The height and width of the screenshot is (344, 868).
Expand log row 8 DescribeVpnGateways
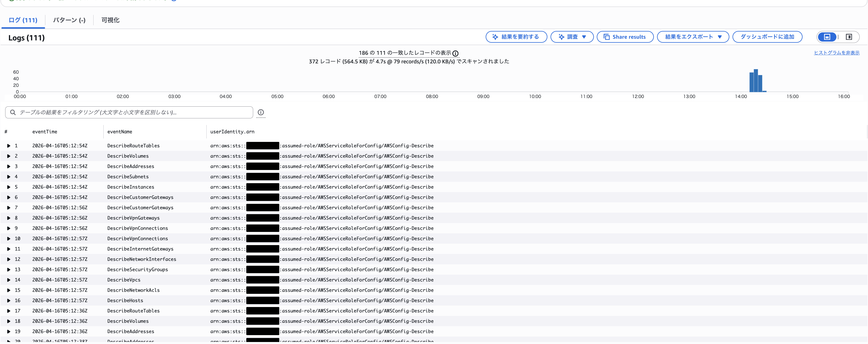tap(9, 218)
